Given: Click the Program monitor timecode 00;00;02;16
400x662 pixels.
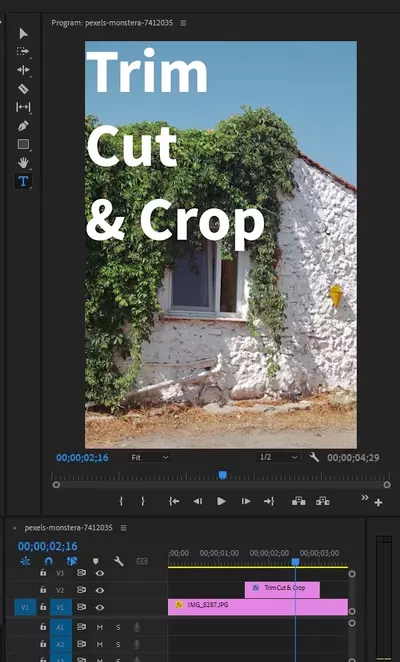Looking at the screenshot, I should tap(82, 458).
